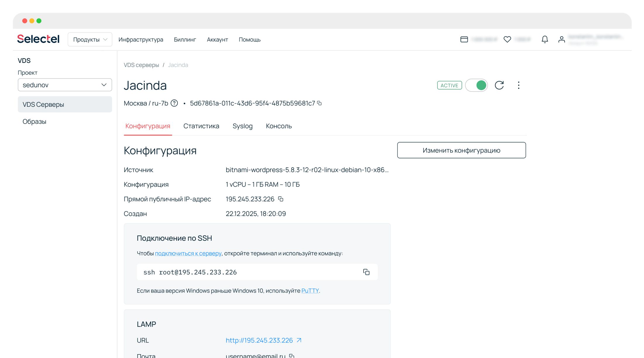Viewport: 644px width, 358px height.
Task: Click the balance card icon
Action: (464, 39)
